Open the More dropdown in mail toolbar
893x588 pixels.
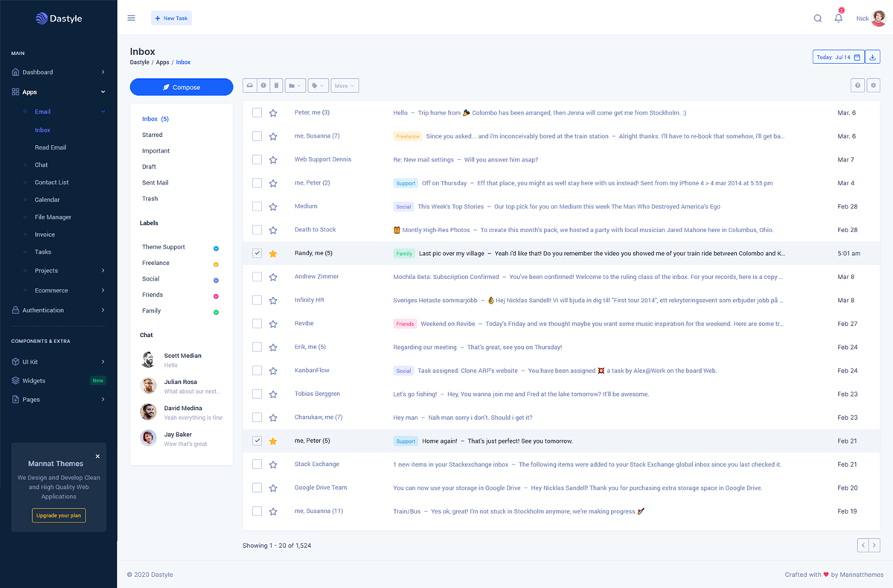[x=344, y=86]
